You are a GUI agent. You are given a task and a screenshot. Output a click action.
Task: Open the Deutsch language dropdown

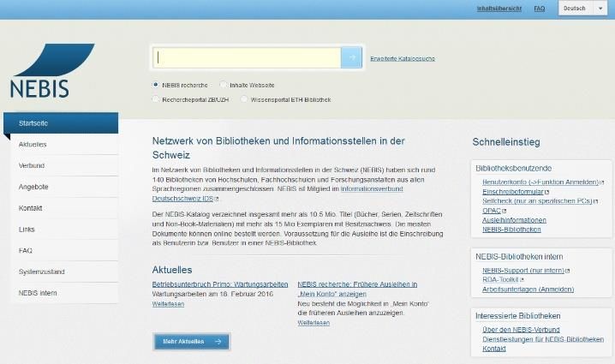582,9
